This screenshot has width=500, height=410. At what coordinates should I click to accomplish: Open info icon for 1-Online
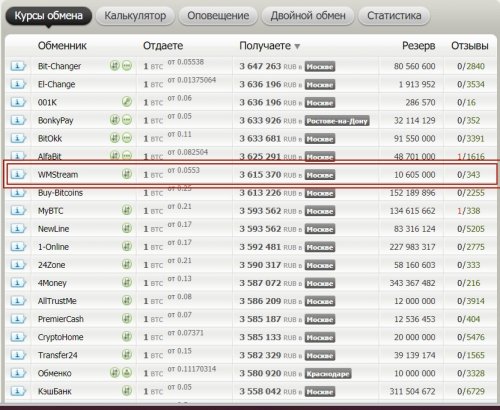click(x=18, y=246)
